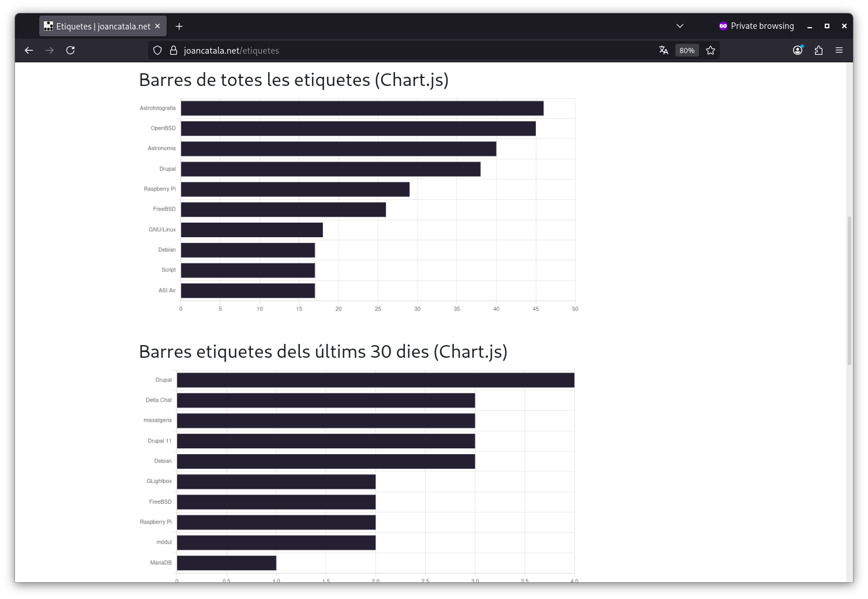Click the OpenBSD bar in the chart

[x=358, y=128]
